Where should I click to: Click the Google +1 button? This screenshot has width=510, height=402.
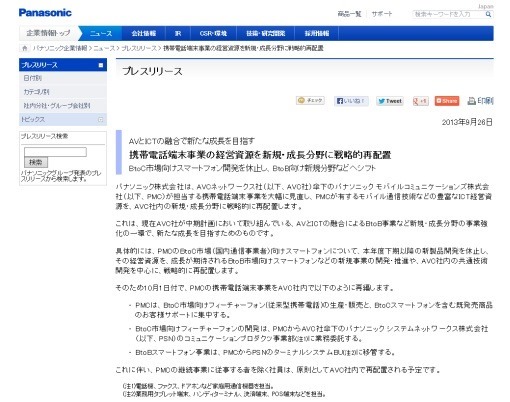[x=420, y=101]
